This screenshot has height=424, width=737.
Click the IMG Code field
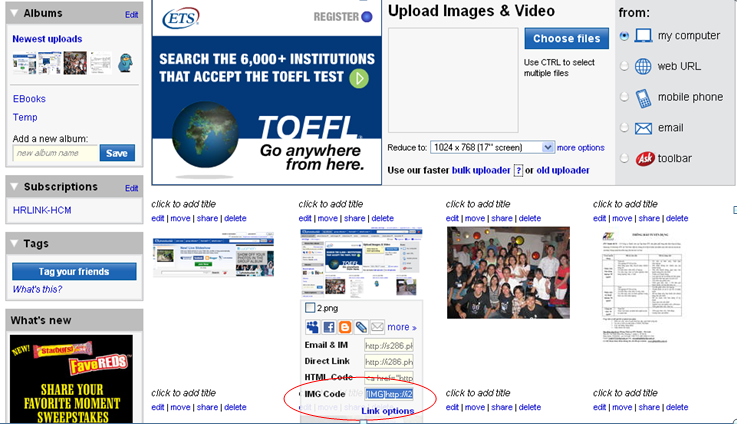[389, 394]
